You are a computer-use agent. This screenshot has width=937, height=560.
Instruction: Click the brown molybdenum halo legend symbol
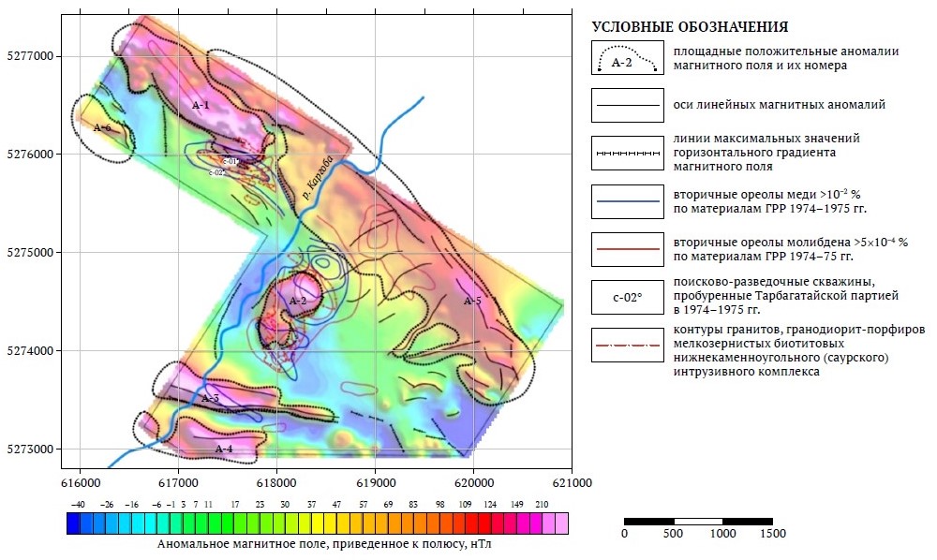coord(628,249)
